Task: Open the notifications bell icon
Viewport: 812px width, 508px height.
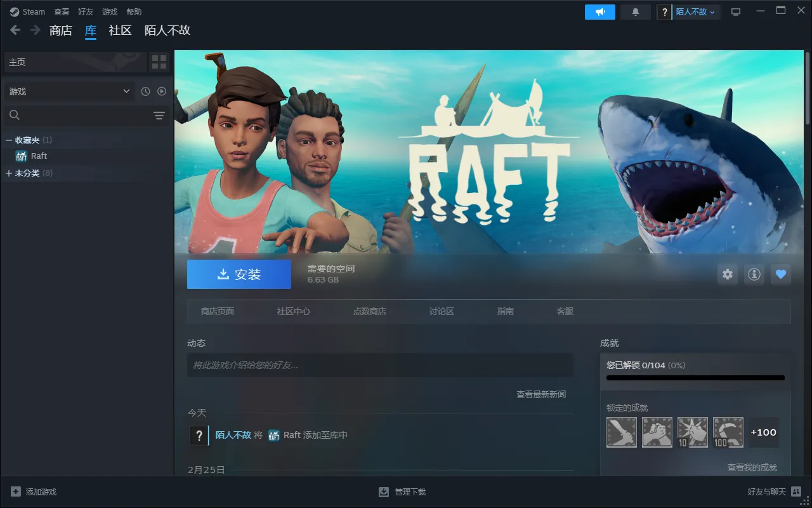Action: click(x=635, y=12)
